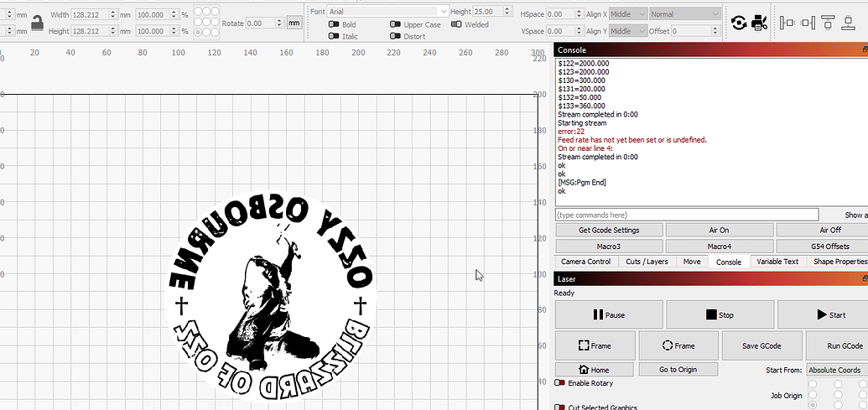The image size is (868, 410).
Task: Click the dock selection to bottom icon
Action: tap(849, 23)
